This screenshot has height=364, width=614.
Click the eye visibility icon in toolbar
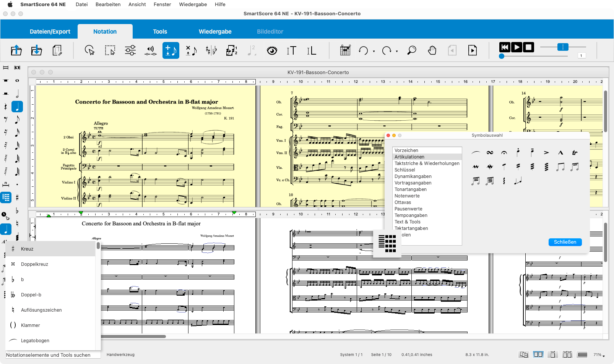point(272,50)
